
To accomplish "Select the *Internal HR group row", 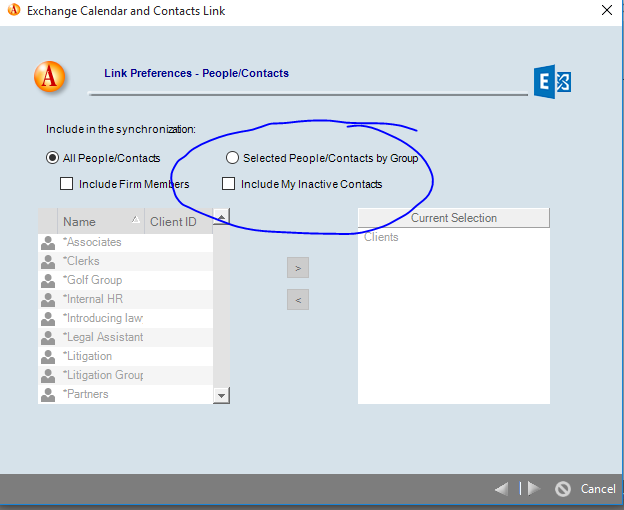I will pyautogui.click(x=126, y=299).
